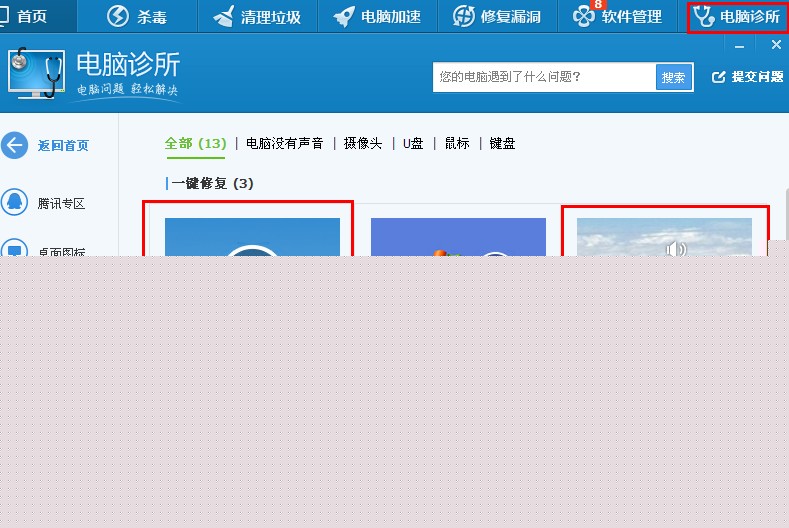Viewport: 789px width, 528px height.
Task: Open the 修复漏洞 repair icon
Action: click(x=463, y=16)
